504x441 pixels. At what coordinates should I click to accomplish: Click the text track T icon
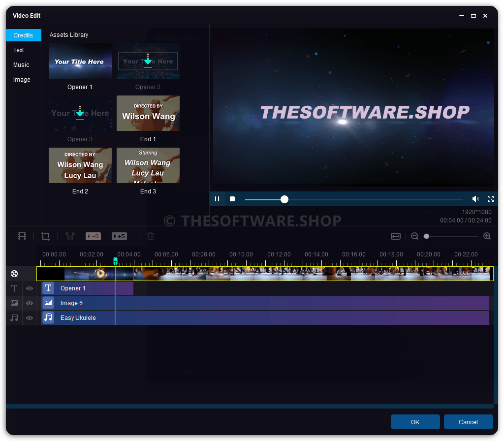[x=14, y=288]
